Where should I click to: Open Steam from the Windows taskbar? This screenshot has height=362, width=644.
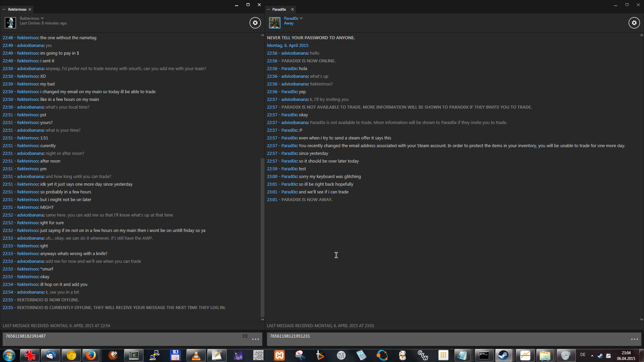(x=503, y=355)
